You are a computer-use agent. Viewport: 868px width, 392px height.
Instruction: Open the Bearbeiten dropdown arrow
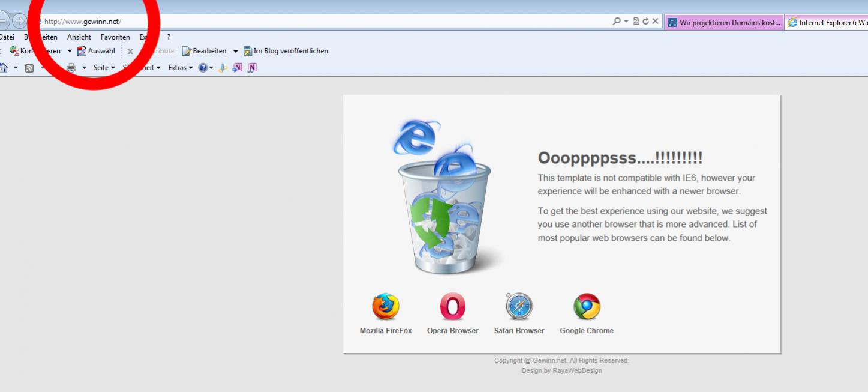tap(236, 52)
